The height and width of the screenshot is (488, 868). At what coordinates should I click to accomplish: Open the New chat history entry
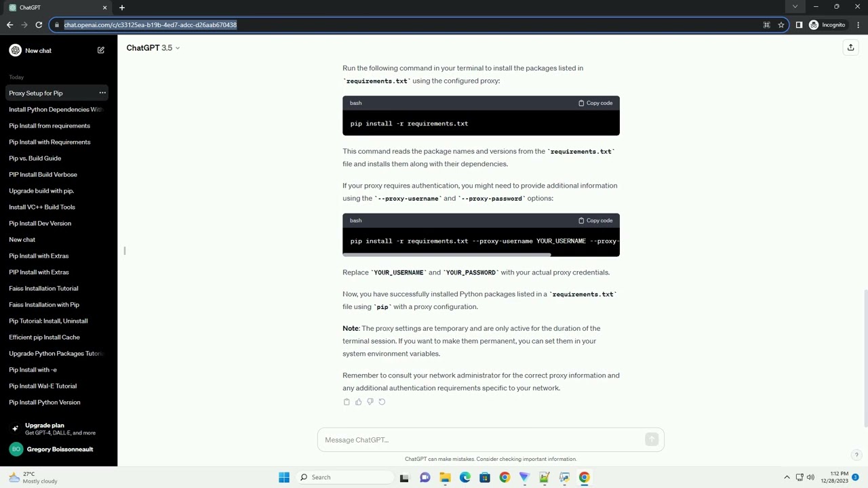[x=22, y=239]
